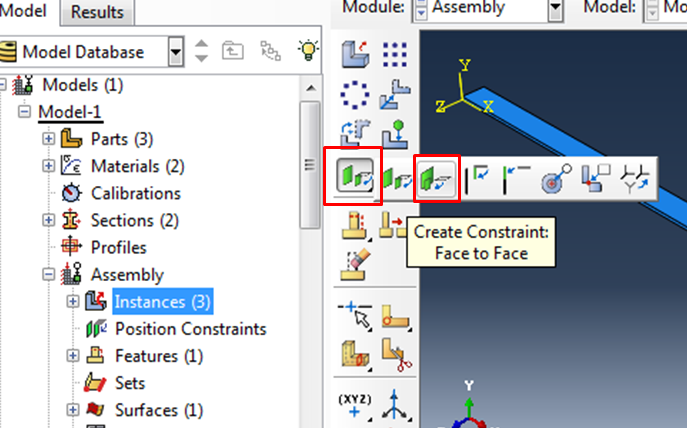Select Calibrations in the tree

pos(136,193)
